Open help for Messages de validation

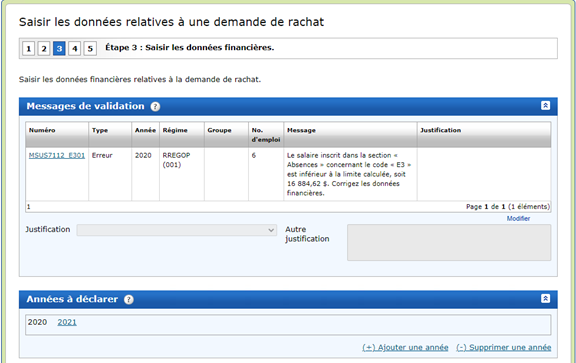(155, 107)
